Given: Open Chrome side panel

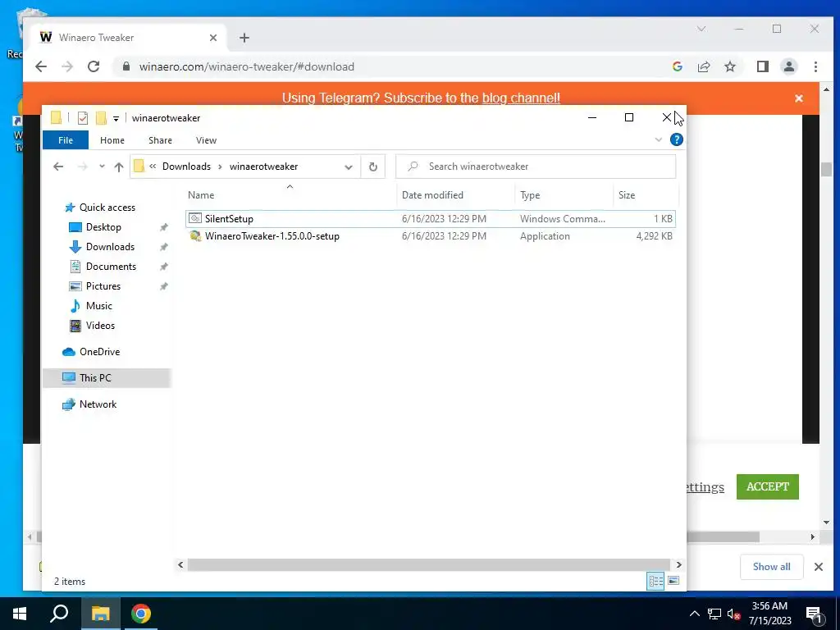Looking at the screenshot, I should point(762,66).
